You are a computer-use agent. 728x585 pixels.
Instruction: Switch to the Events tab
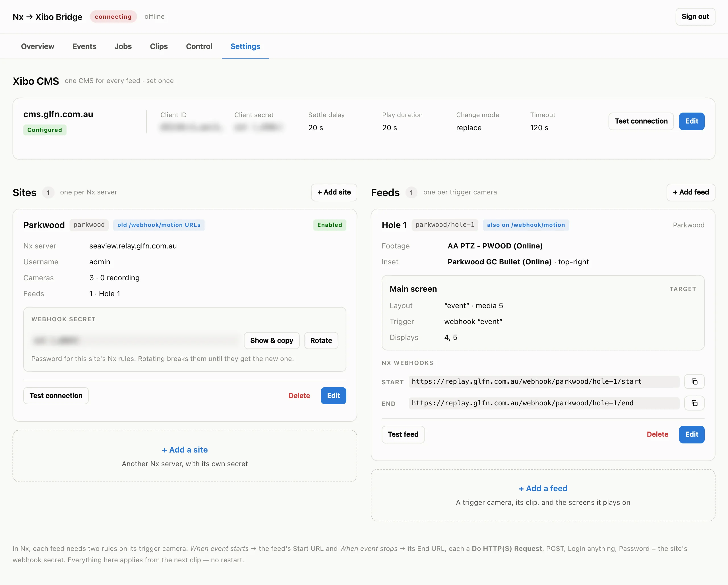[x=84, y=46]
